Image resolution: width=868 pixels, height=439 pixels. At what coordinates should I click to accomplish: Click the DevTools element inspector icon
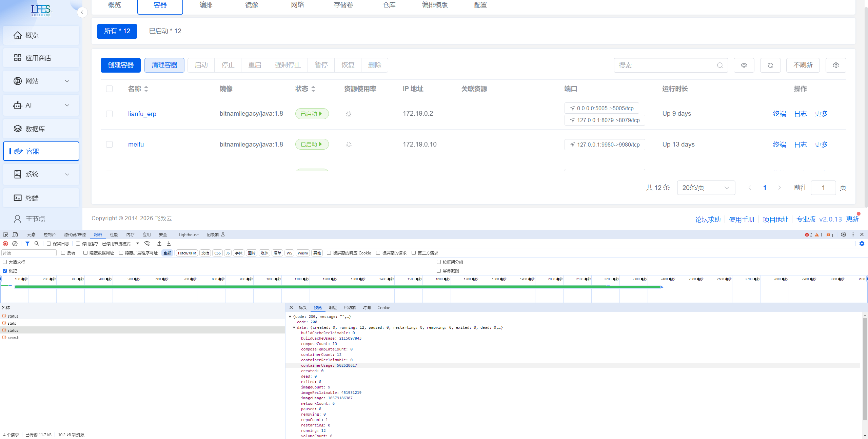pos(5,234)
